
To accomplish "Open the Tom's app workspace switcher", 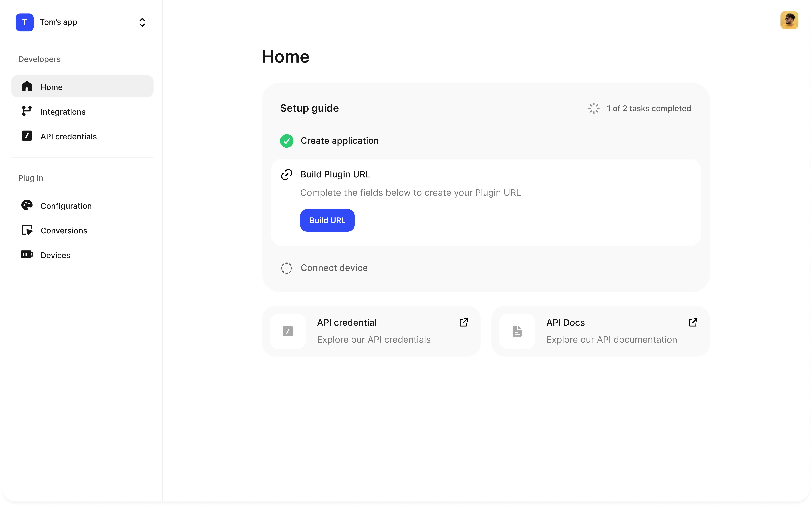I will (x=142, y=22).
